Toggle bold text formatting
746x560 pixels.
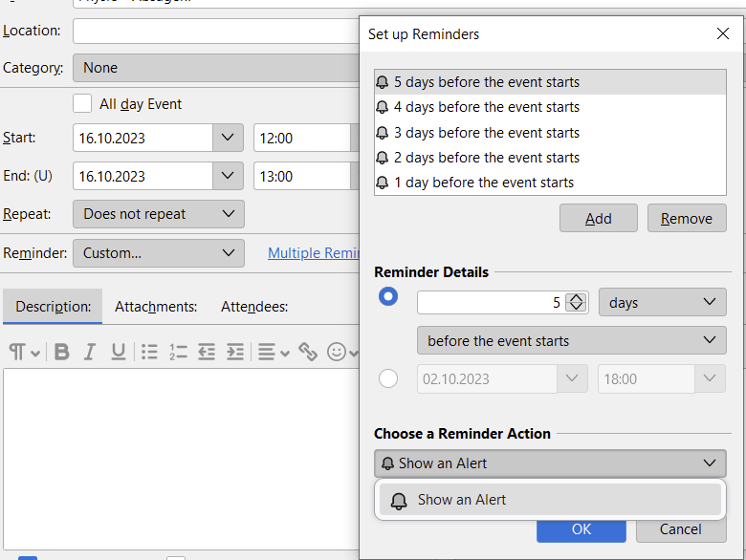(62, 352)
